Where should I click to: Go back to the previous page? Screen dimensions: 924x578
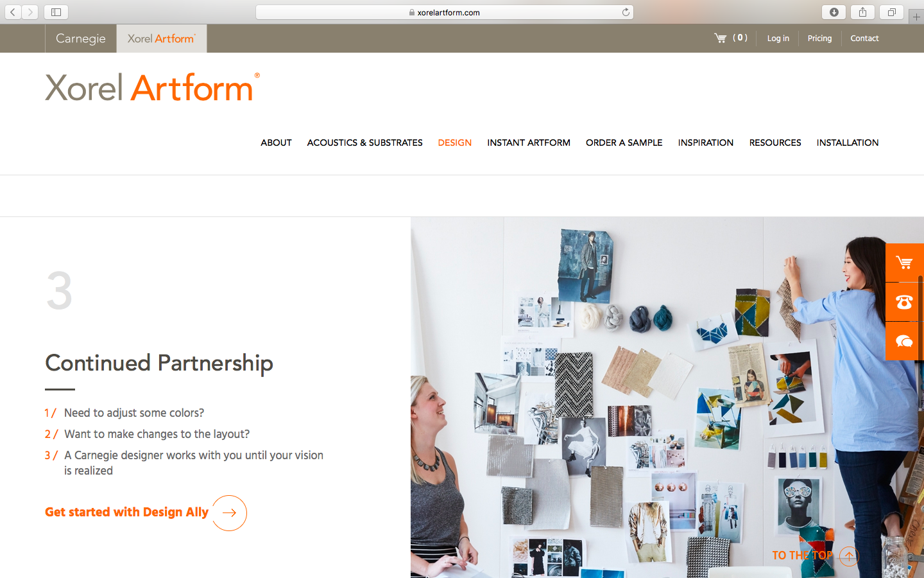click(x=13, y=12)
